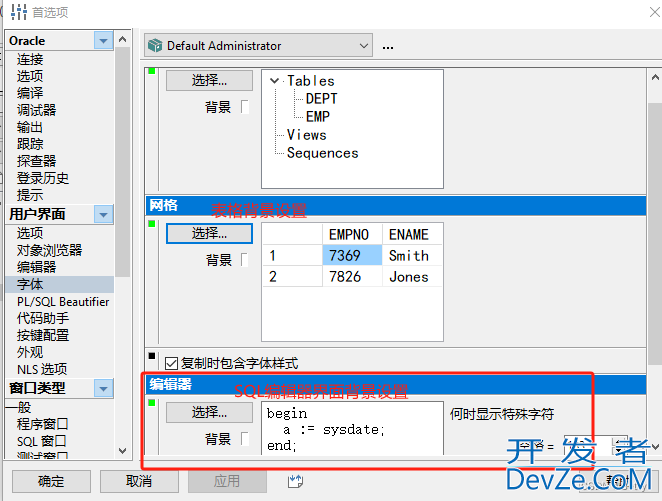
Task: Open the 调试器 preferences page
Action: pos(36,110)
